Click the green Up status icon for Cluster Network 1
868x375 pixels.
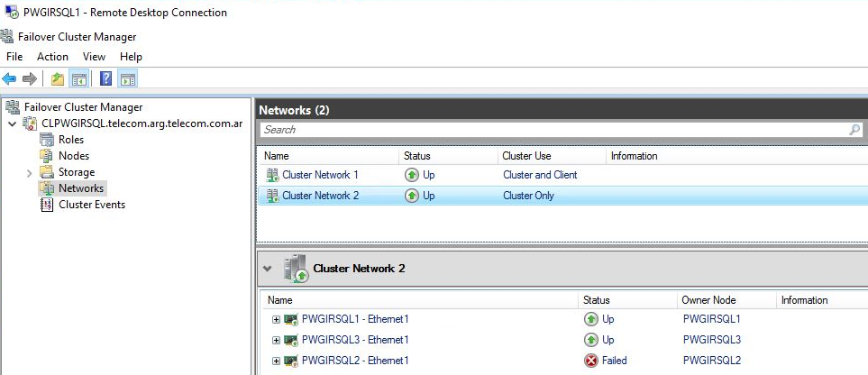click(x=411, y=175)
